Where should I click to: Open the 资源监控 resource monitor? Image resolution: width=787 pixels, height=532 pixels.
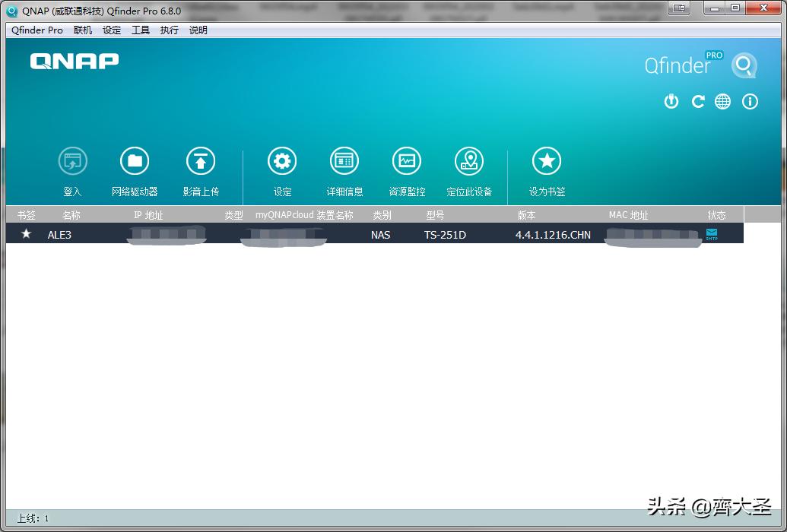click(407, 161)
